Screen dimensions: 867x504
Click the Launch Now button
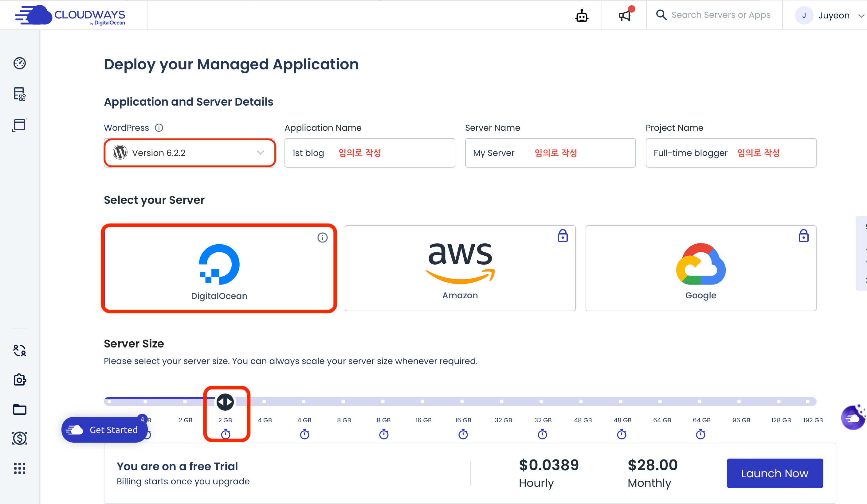click(x=775, y=473)
